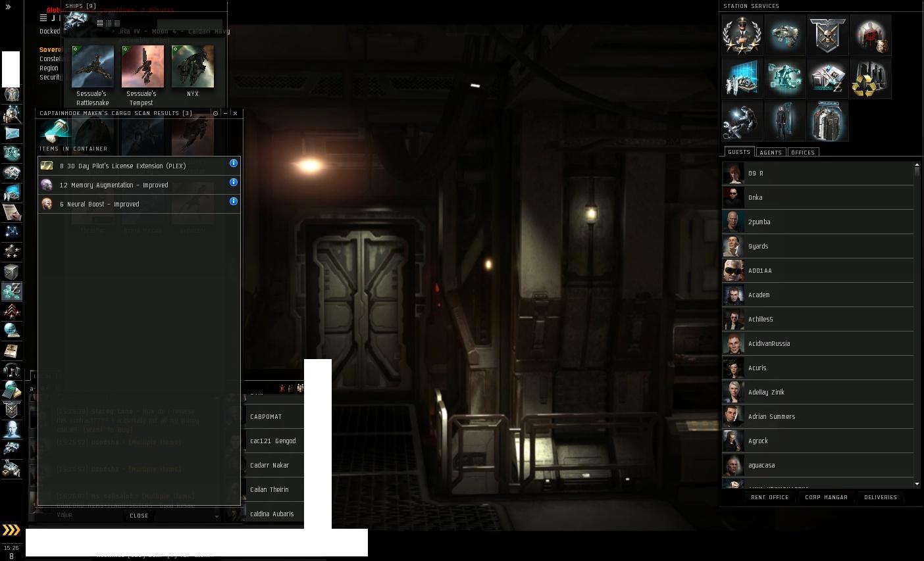Image resolution: width=924 pixels, height=561 pixels.
Task: Open the corporation stars icon in the sidebar
Action: tap(11, 252)
